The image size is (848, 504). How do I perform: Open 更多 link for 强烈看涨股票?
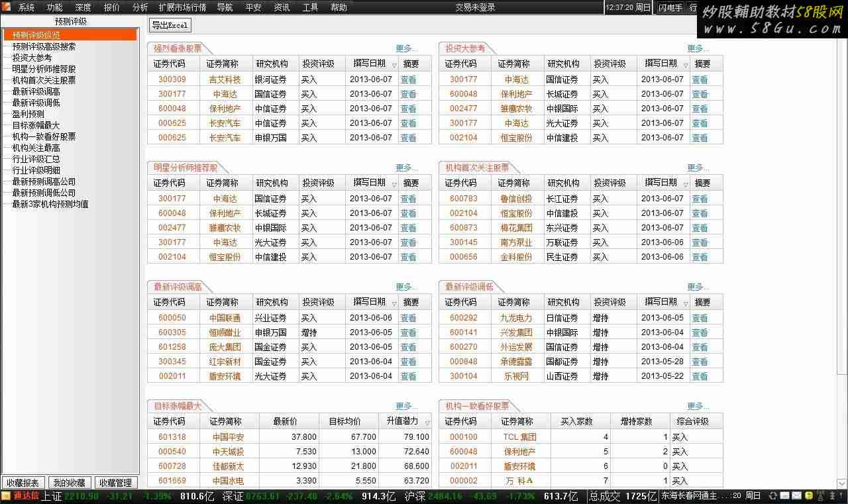click(x=407, y=48)
